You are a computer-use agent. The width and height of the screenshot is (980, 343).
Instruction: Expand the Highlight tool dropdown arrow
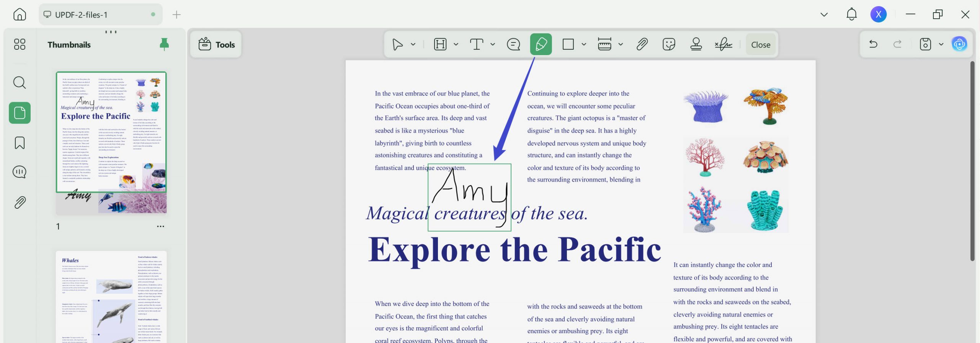click(x=456, y=44)
